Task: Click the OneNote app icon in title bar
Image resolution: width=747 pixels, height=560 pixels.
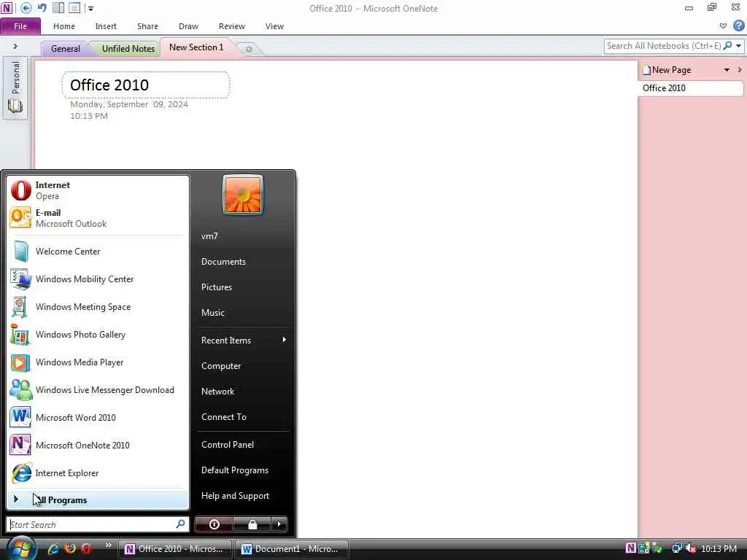Action: click(x=7, y=8)
